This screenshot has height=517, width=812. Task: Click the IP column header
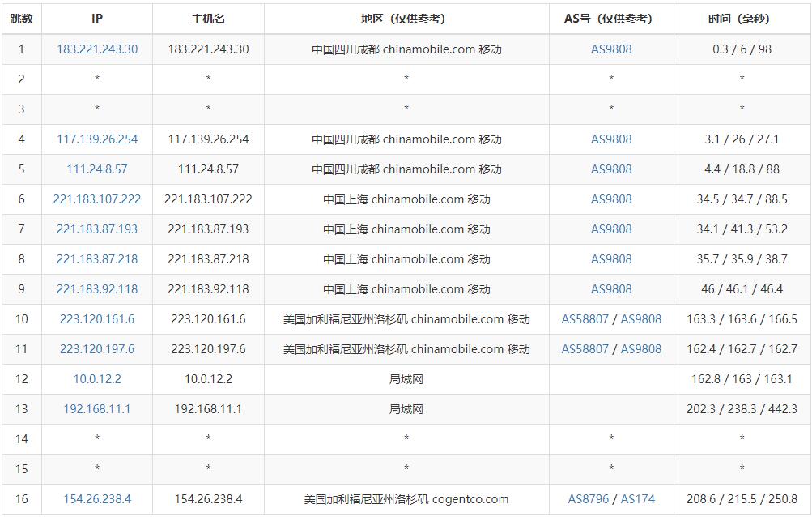pos(97,19)
